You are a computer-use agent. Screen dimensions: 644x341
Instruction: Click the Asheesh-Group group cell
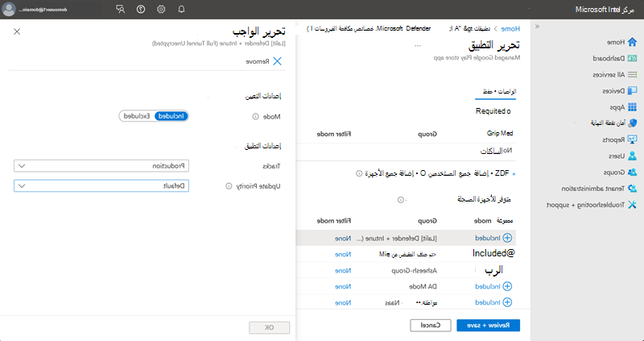tap(414, 271)
